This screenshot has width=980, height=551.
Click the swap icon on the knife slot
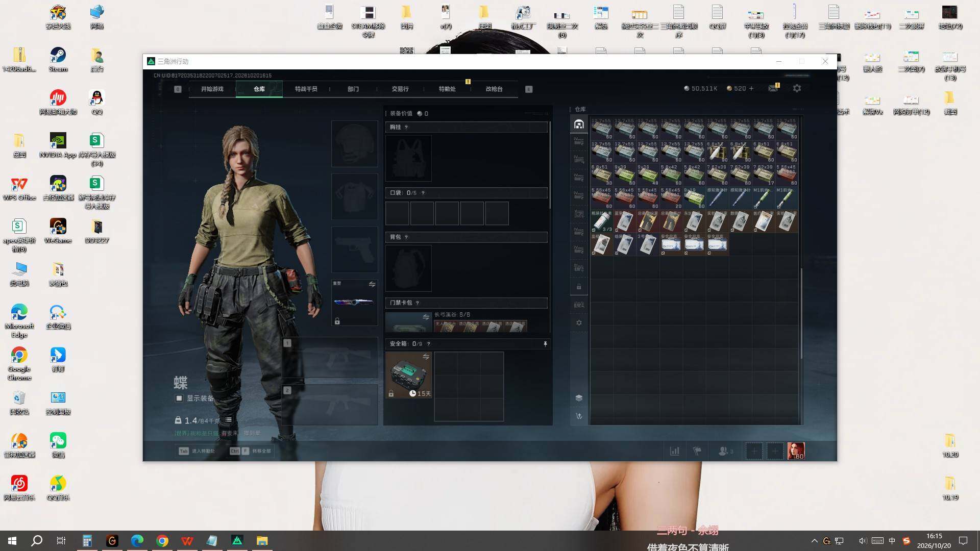coord(372,284)
